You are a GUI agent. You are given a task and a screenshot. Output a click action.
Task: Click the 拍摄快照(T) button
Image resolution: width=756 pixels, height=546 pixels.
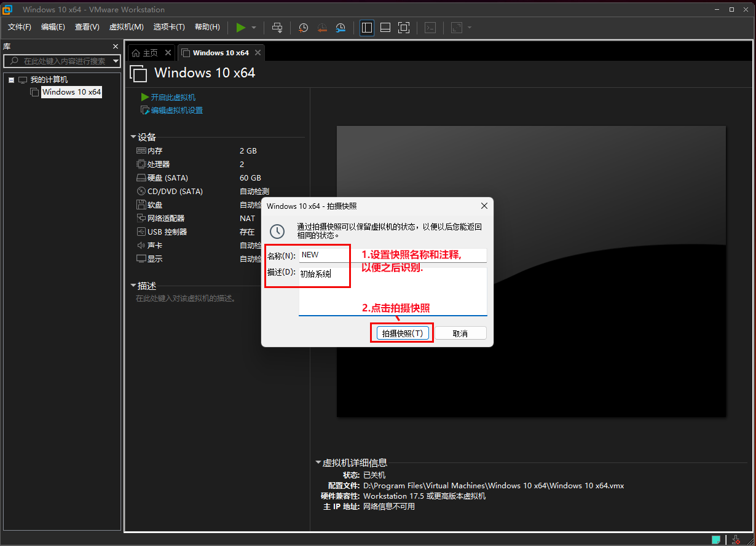coord(402,333)
